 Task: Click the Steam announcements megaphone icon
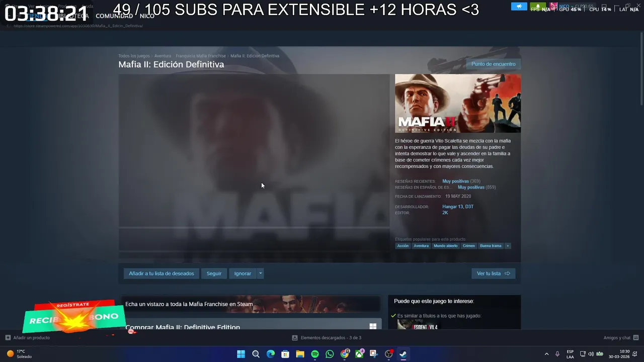click(519, 7)
